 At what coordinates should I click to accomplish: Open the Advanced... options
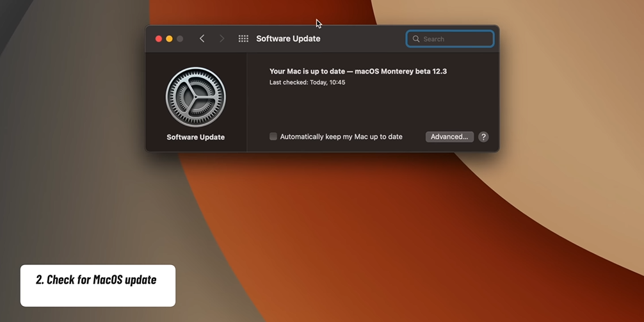click(449, 137)
